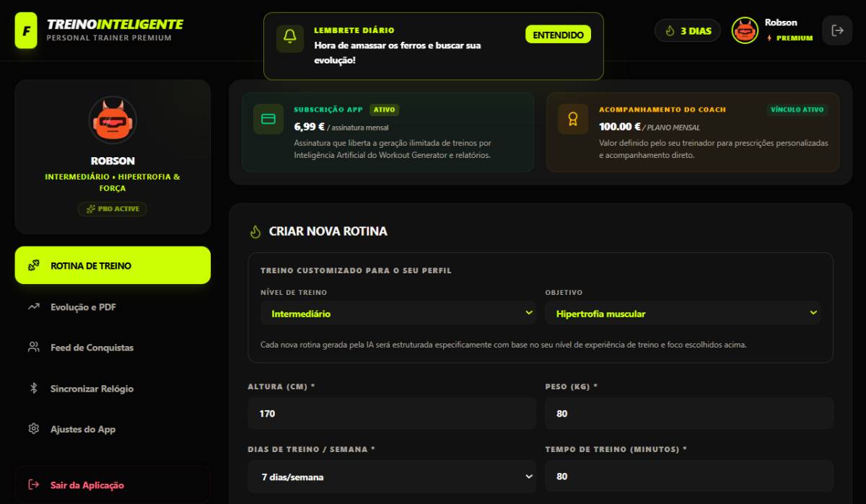Click the award ribbon icon in the Coach card
This screenshot has height=504, width=866.
573,119
